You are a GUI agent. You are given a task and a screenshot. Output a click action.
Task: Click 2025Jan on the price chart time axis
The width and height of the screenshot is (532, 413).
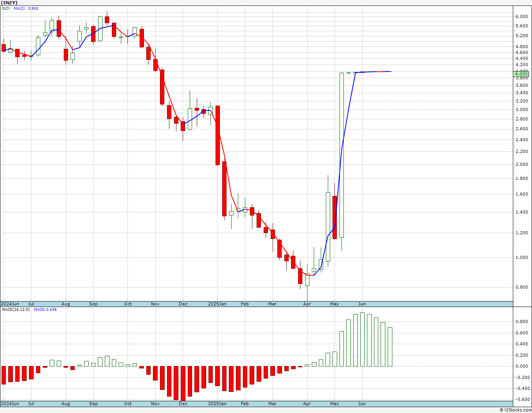[x=217, y=304]
